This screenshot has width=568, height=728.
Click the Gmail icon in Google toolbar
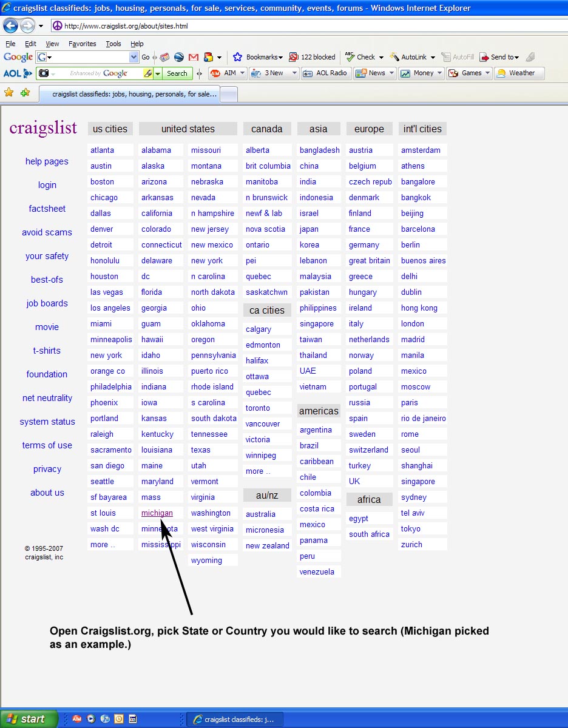194,57
